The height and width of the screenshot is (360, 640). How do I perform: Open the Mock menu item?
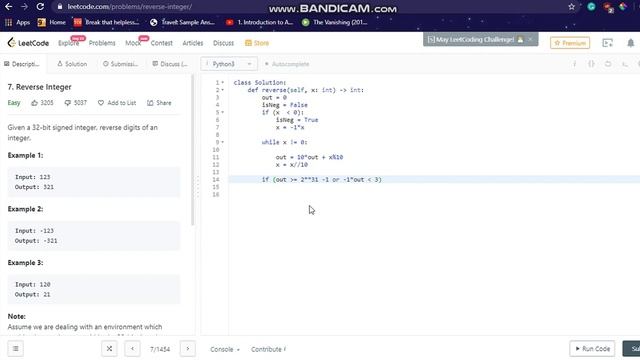coord(133,43)
